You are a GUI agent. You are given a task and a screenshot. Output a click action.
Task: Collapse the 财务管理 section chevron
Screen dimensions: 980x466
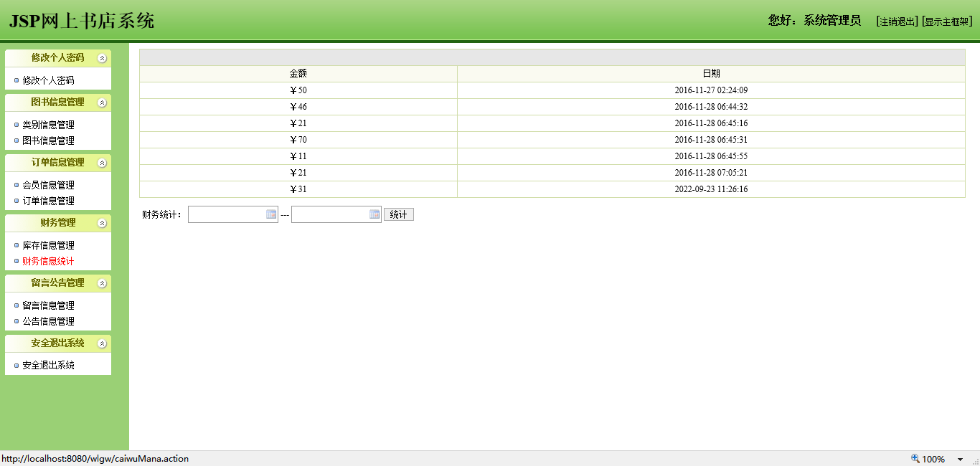(x=102, y=223)
